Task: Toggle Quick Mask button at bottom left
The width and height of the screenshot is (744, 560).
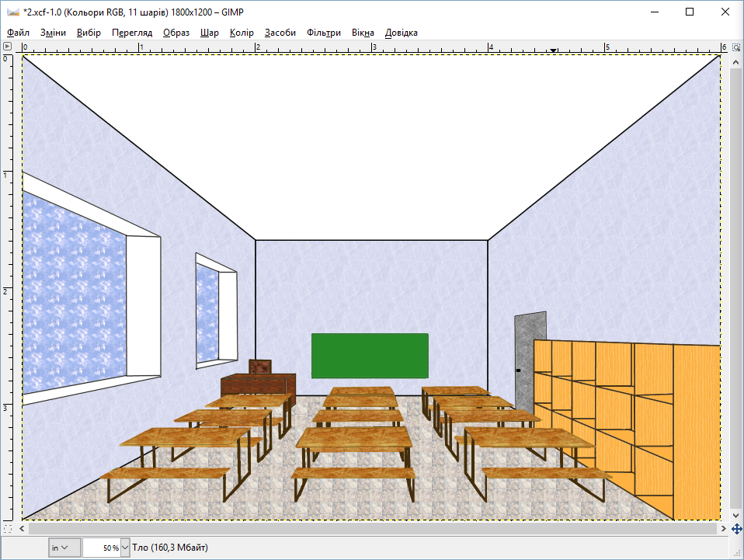Action: click(7, 528)
